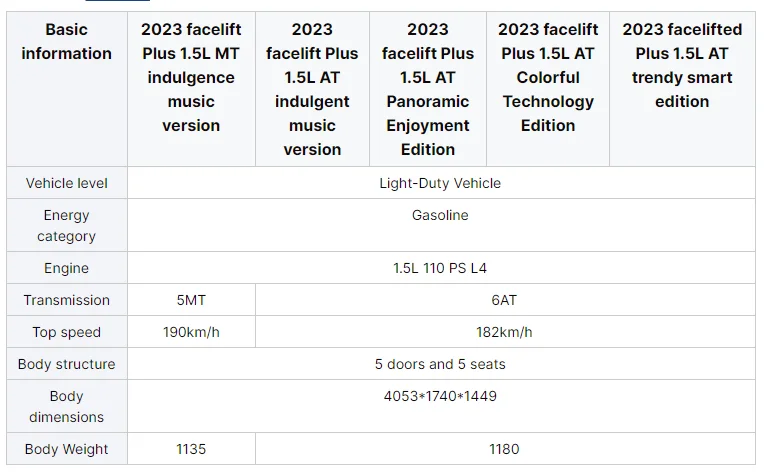Image resolution: width=767 pixels, height=475 pixels.
Task: Click the "Energy category" row label
Action: coord(66,225)
